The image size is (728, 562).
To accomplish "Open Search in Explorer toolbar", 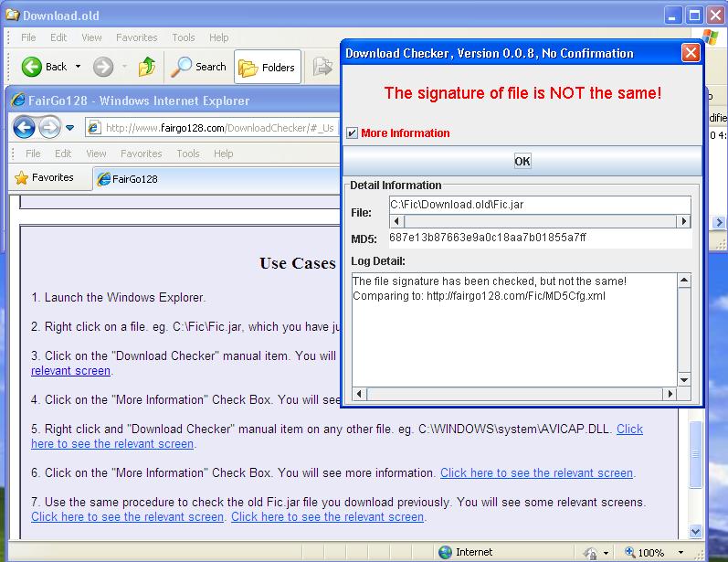I will tap(199, 67).
